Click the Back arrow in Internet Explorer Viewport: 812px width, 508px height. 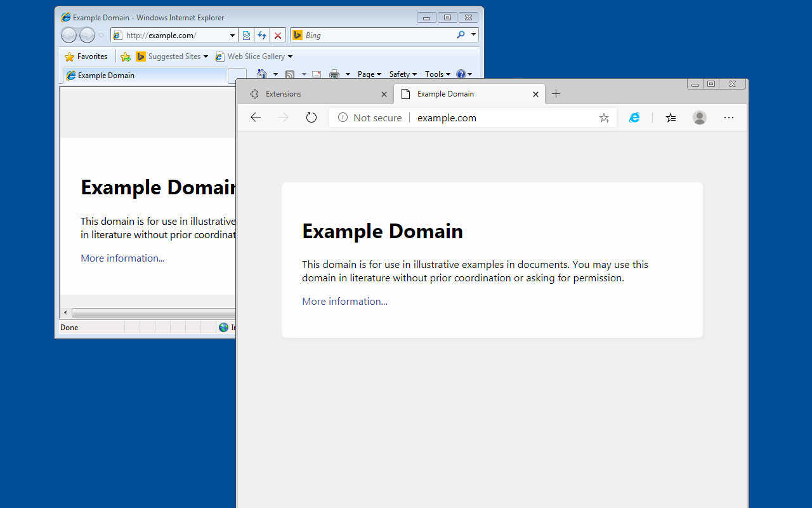pos(69,35)
